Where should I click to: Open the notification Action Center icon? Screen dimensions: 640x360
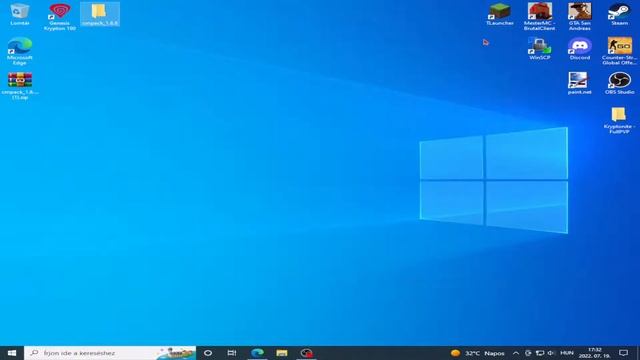[x=623, y=353]
